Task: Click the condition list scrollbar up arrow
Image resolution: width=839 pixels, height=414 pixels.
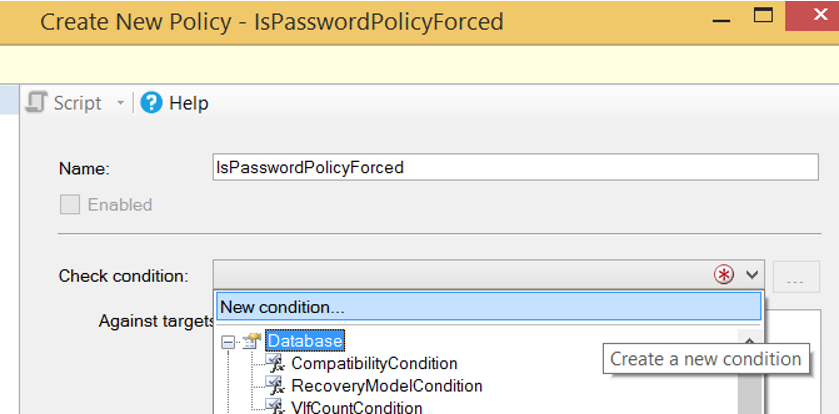Action: pyautogui.click(x=750, y=340)
